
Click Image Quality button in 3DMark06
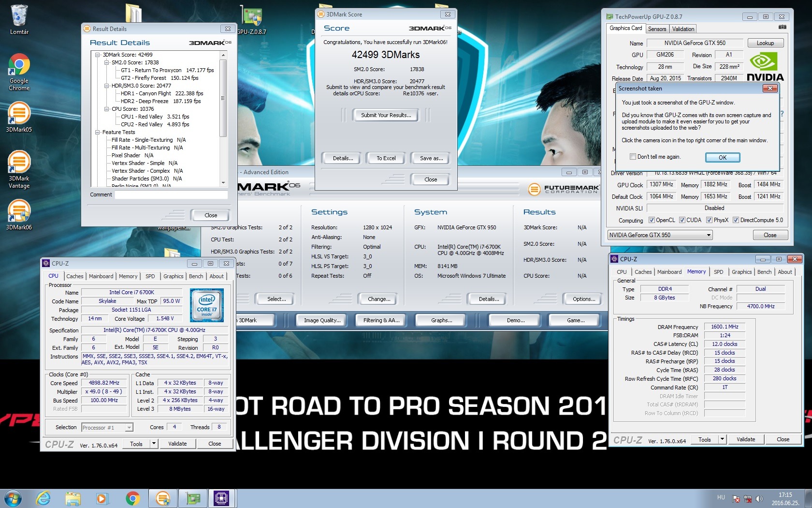tap(322, 320)
